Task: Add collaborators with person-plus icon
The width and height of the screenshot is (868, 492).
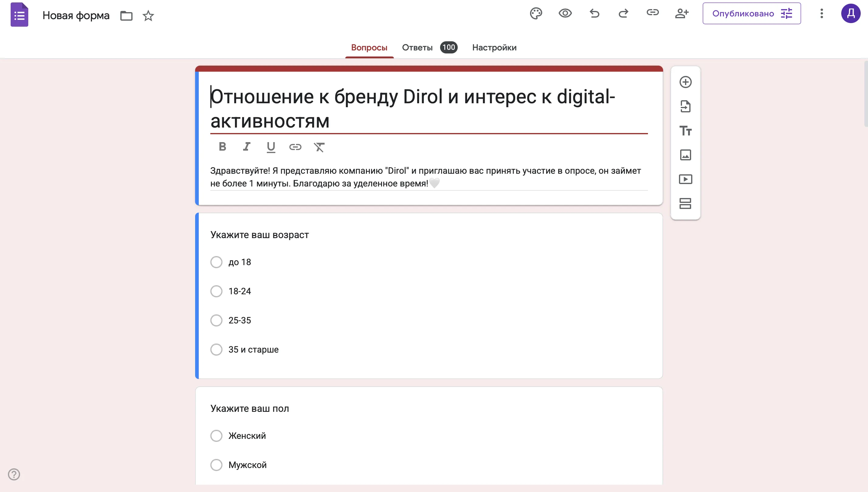Action: coord(682,14)
